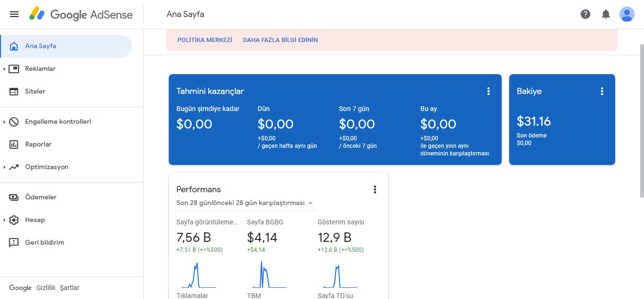Open three-dot menu on Bakiye card
The height and width of the screenshot is (299, 644).
602,91
